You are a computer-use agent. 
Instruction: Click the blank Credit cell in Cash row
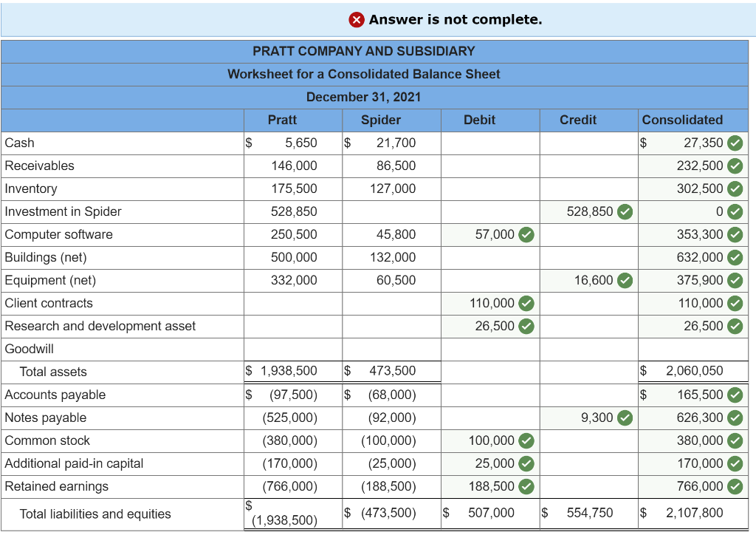(x=588, y=143)
